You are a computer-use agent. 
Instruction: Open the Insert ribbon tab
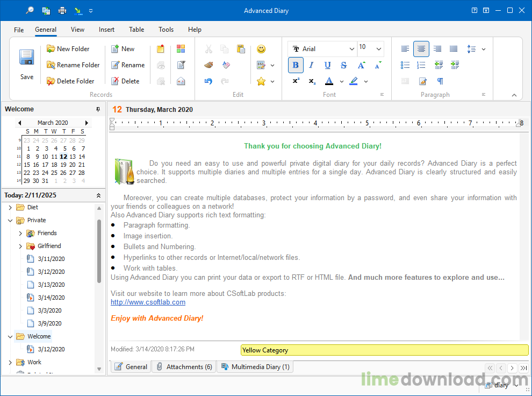(106, 30)
